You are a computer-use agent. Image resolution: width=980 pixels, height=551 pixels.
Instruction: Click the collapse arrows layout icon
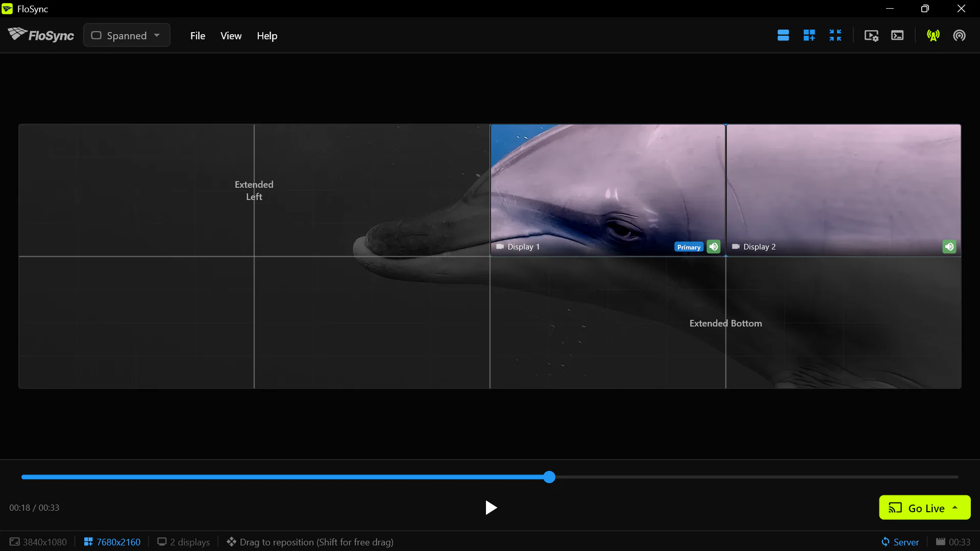pyautogui.click(x=835, y=35)
